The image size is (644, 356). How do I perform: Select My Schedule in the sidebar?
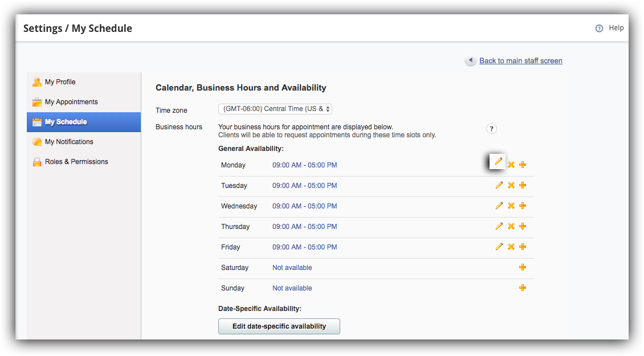[84, 122]
